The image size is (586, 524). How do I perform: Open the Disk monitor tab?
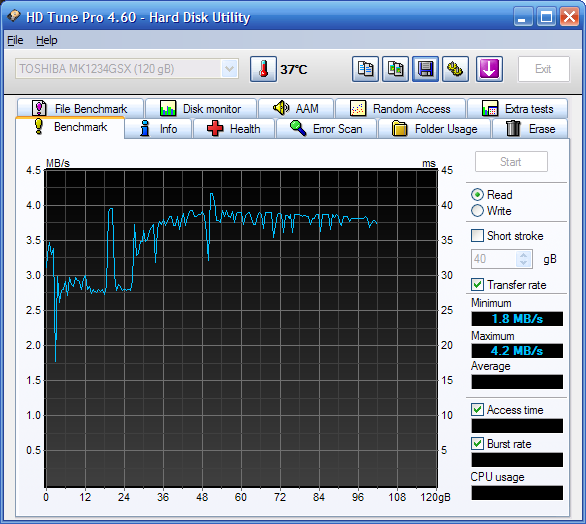click(x=201, y=108)
